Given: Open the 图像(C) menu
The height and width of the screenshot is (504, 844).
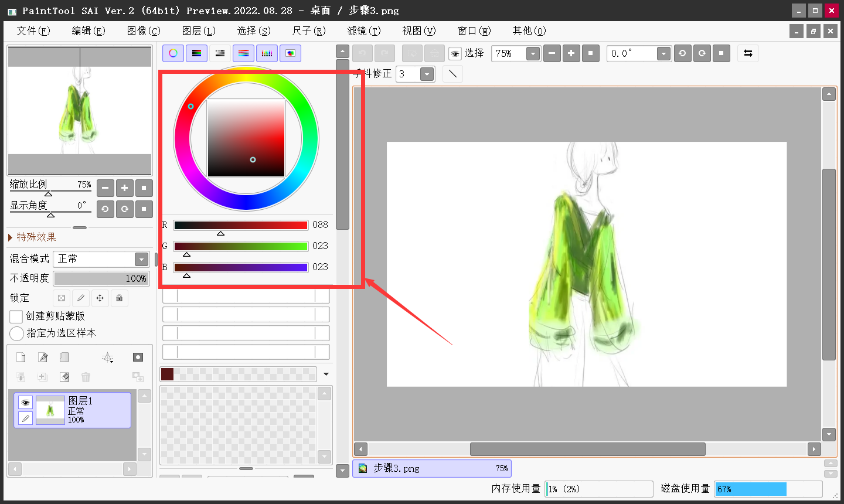Looking at the screenshot, I should (144, 31).
